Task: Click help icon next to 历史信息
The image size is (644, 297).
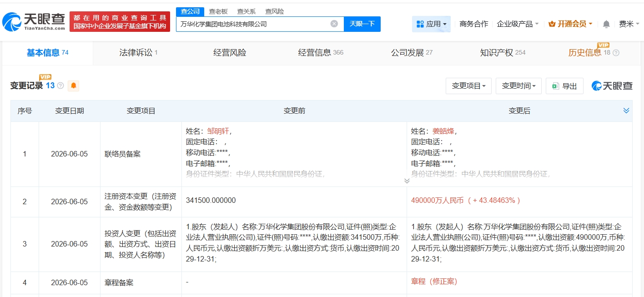Action: 616,53
